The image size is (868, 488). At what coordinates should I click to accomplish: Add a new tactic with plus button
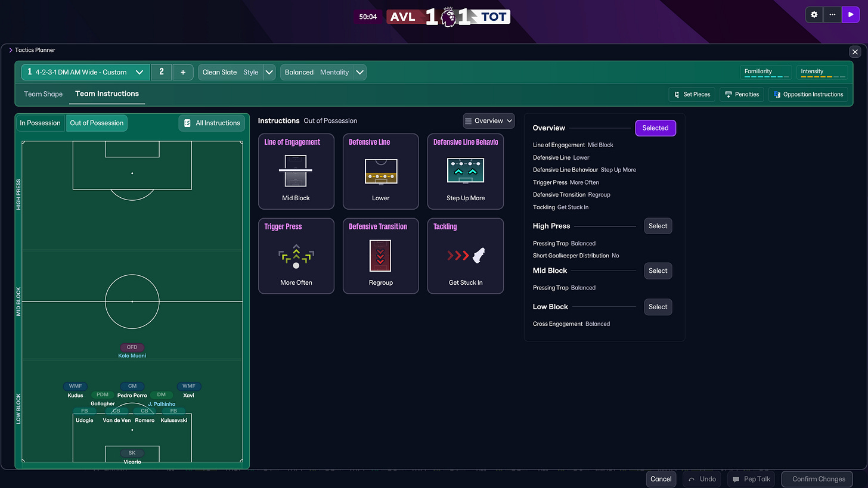[183, 72]
